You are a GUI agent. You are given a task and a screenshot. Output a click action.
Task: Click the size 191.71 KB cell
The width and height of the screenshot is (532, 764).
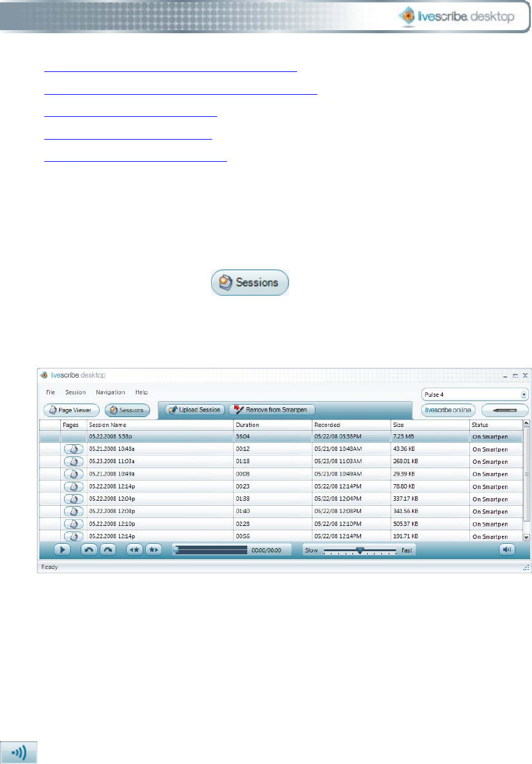pyautogui.click(x=430, y=536)
